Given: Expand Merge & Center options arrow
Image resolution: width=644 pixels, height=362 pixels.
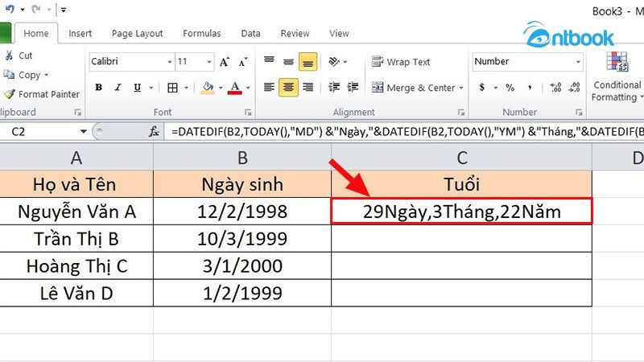Looking at the screenshot, I should pos(461,88).
